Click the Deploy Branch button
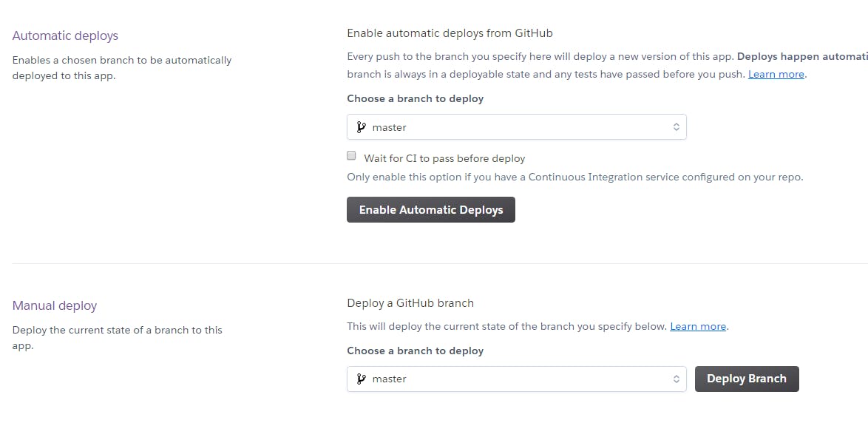The width and height of the screenshot is (868, 423). coord(747,379)
